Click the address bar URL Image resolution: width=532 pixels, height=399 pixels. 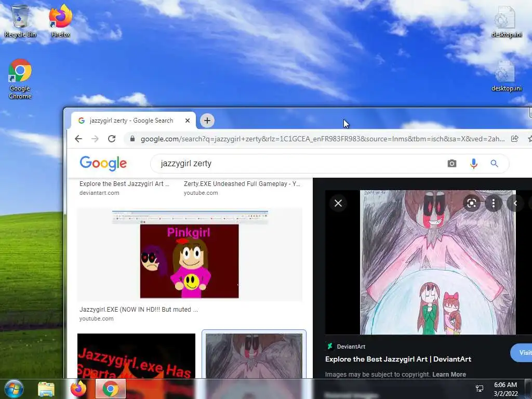[322, 139]
